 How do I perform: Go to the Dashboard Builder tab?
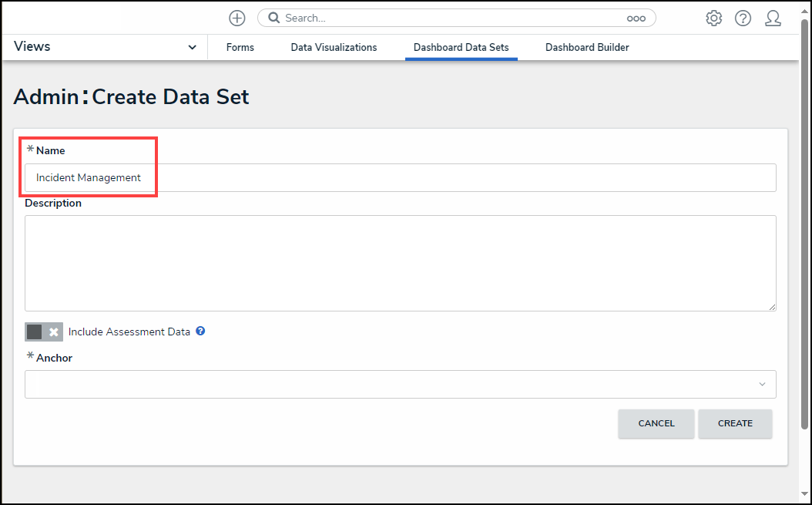(587, 48)
